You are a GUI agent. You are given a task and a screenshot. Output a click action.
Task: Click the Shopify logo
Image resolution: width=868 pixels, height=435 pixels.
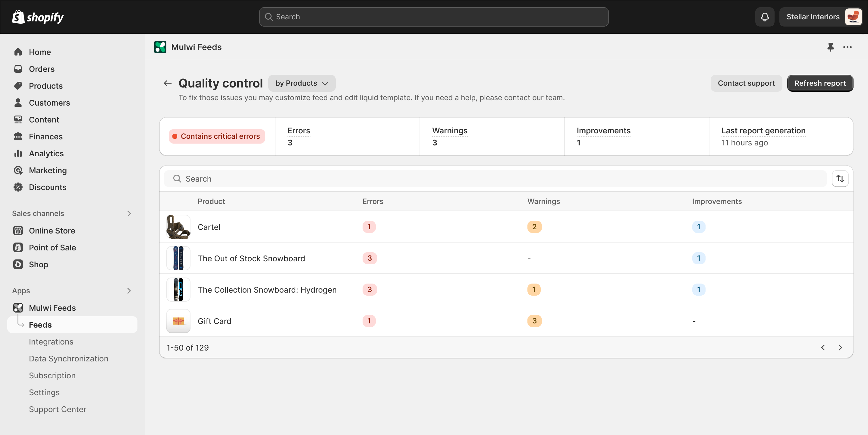click(37, 17)
